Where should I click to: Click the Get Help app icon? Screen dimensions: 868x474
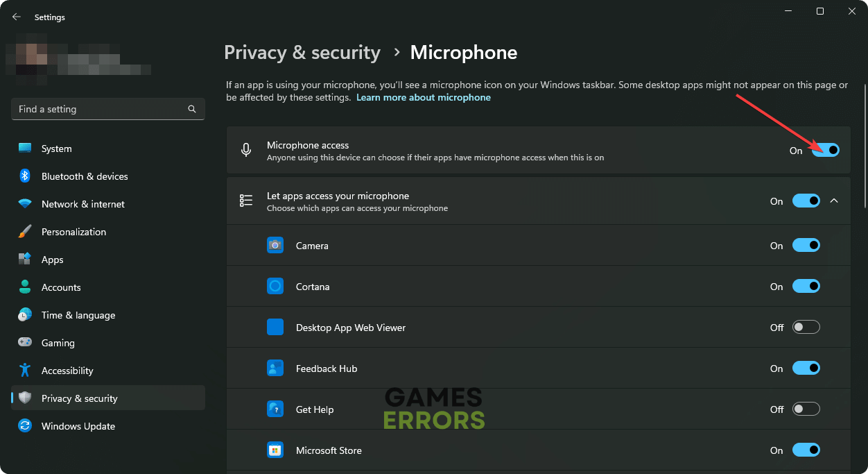[x=275, y=409]
